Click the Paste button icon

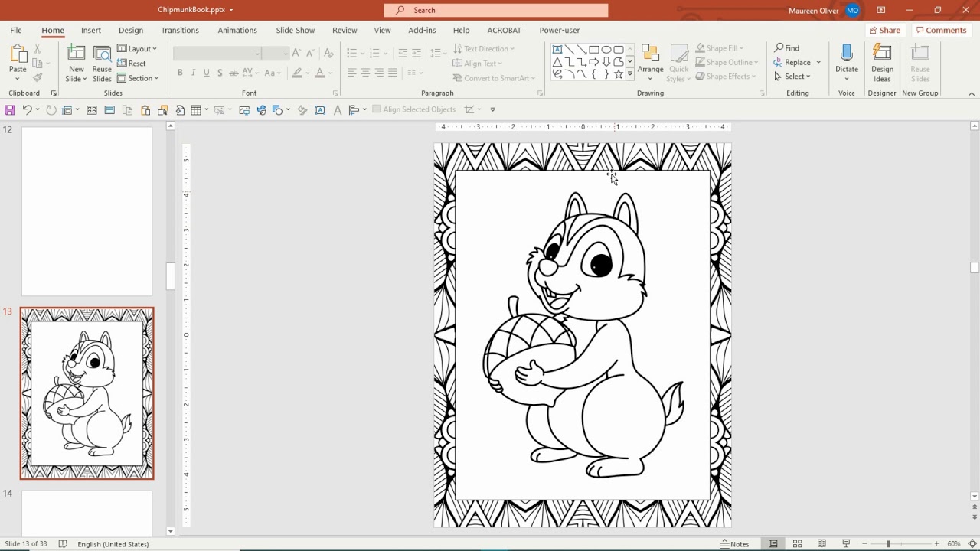[x=18, y=54]
